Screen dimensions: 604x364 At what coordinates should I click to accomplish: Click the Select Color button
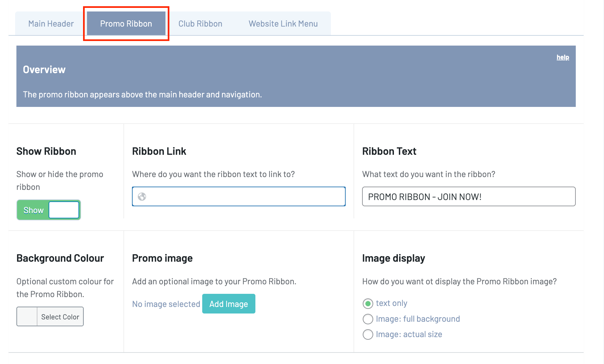(x=60, y=317)
